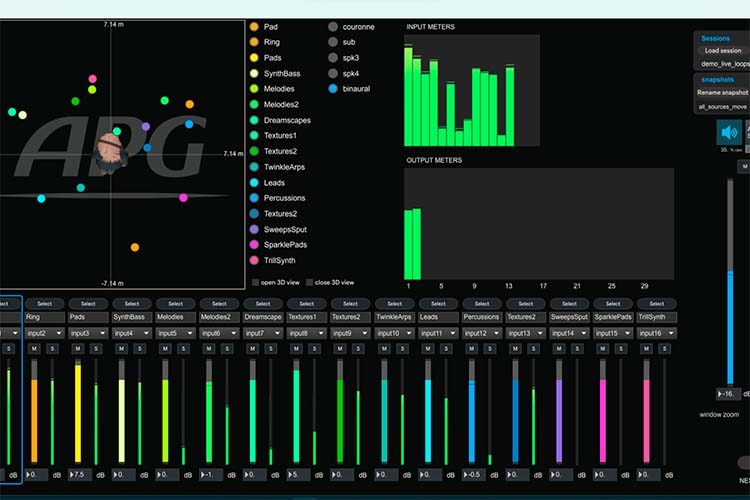750x500 pixels.
Task: Click the SweepsSput purple legend dot
Action: pyautogui.click(x=254, y=230)
